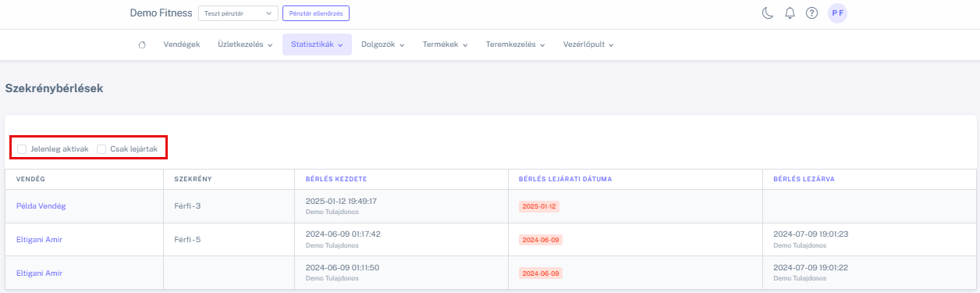Click closed date 2024-07-09 19:01:22
The image size is (980, 293).
[811, 267]
